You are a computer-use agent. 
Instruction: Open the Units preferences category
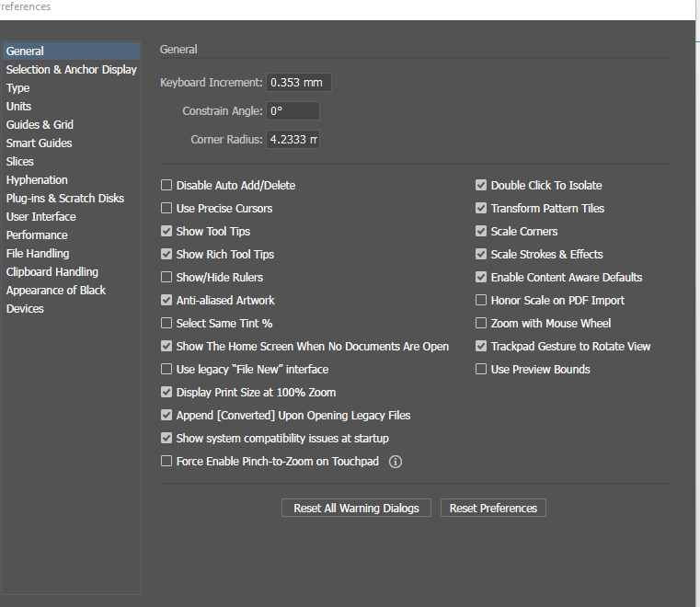point(18,107)
